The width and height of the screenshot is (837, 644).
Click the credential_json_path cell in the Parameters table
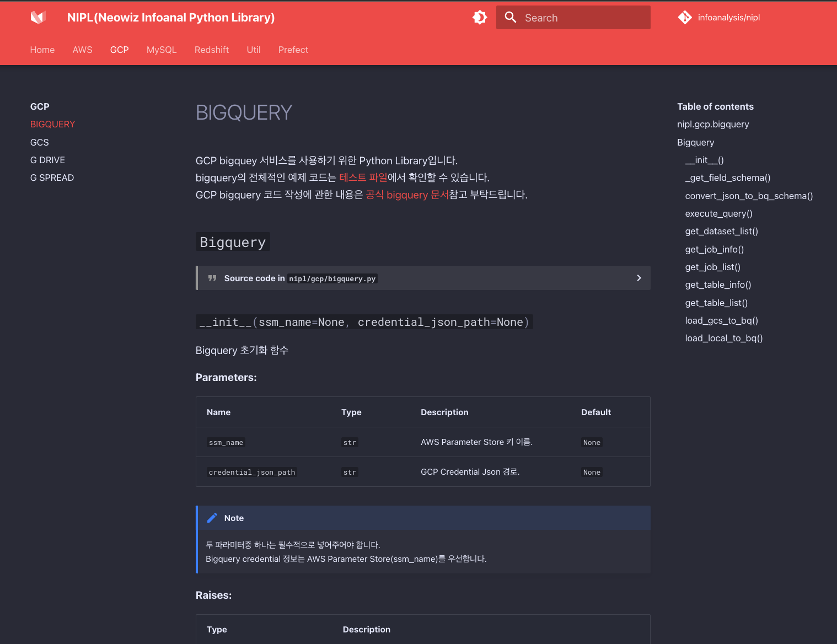coord(252,472)
